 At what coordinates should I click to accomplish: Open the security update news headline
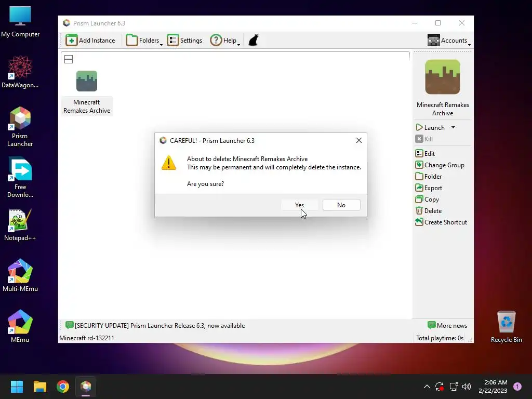[x=155, y=325]
